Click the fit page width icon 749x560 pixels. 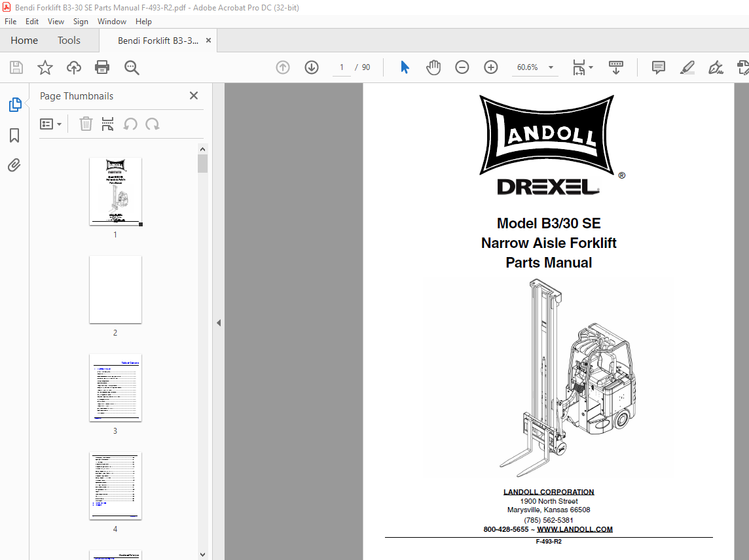pyautogui.click(x=579, y=67)
